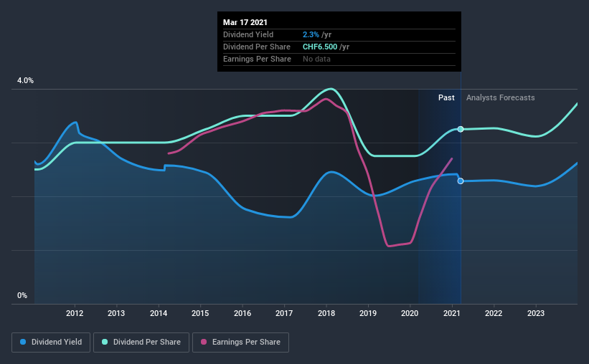This screenshot has height=364, width=589.
Task: Click the No data earnings value
Action: 316,59
